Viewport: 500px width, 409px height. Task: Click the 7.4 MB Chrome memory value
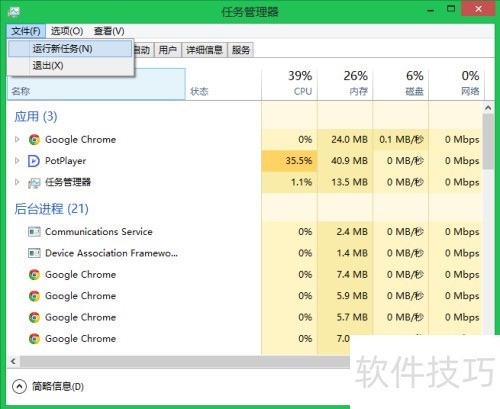[x=352, y=274]
